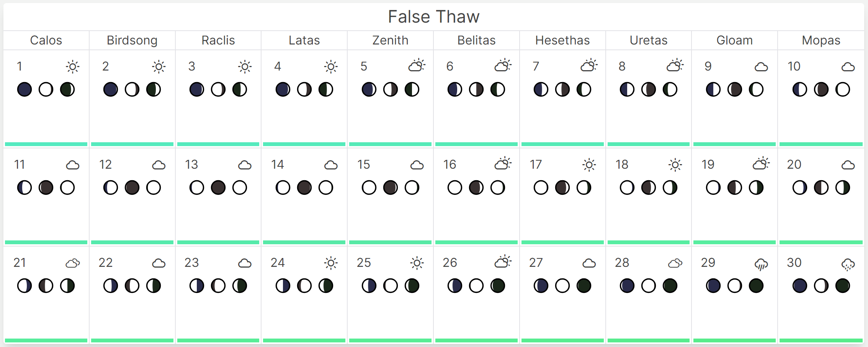Click the cloud weather icon on day 10
Screen dimensions: 868x347
[848, 67]
